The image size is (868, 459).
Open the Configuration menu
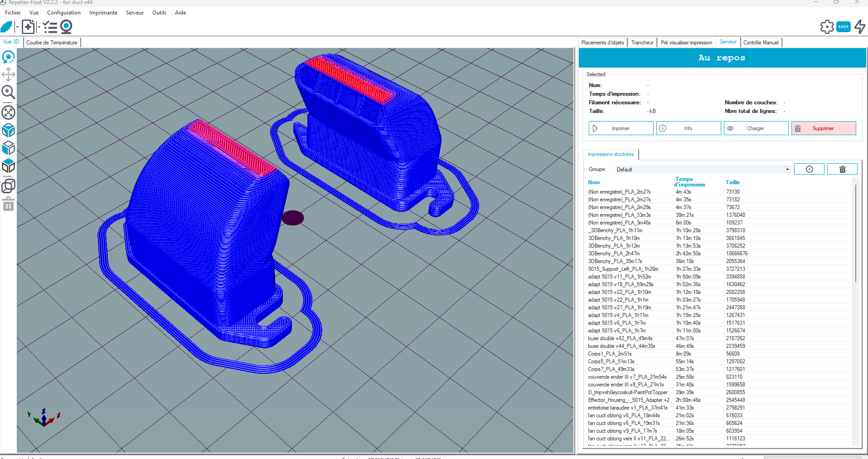click(64, 13)
